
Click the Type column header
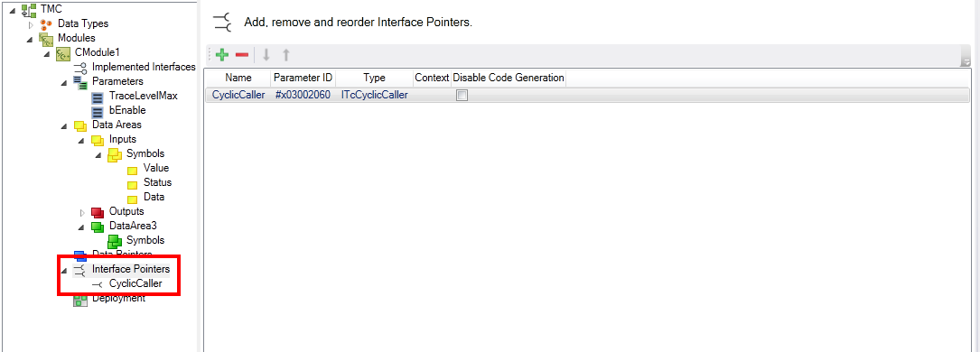[374, 78]
